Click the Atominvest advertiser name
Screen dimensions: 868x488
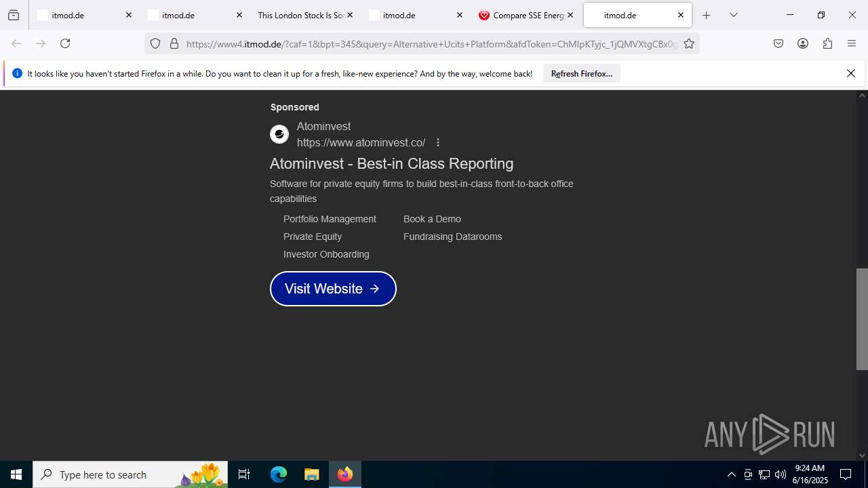pos(323,126)
